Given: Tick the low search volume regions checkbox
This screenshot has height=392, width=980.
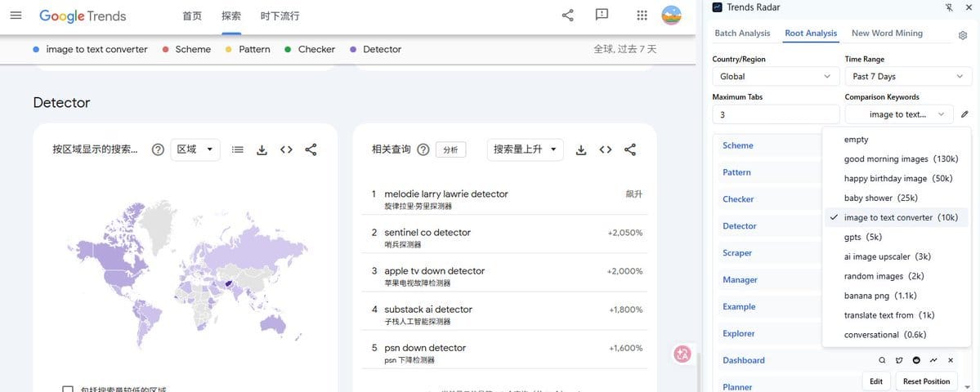Looking at the screenshot, I should (68, 390).
